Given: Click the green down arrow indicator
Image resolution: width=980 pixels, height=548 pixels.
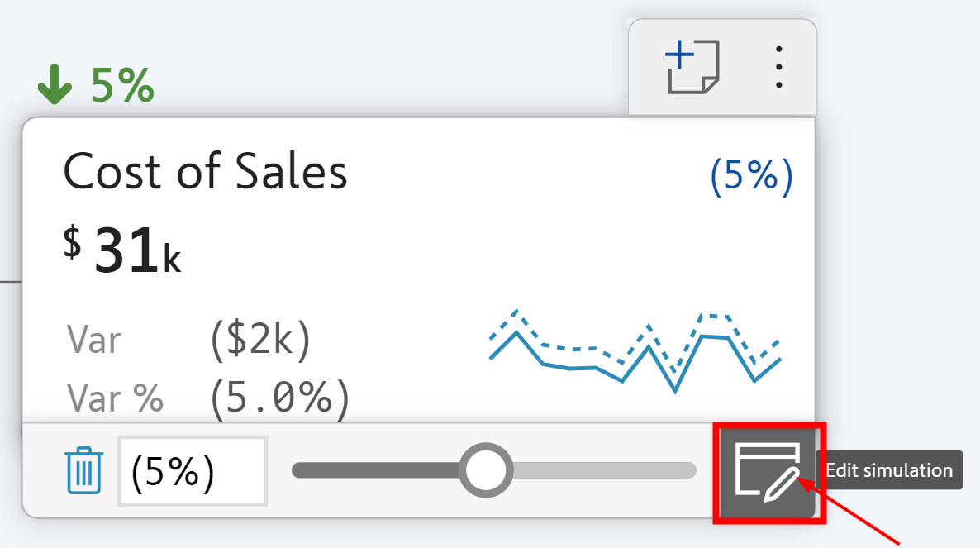Looking at the screenshot, I should pos(55,84).
